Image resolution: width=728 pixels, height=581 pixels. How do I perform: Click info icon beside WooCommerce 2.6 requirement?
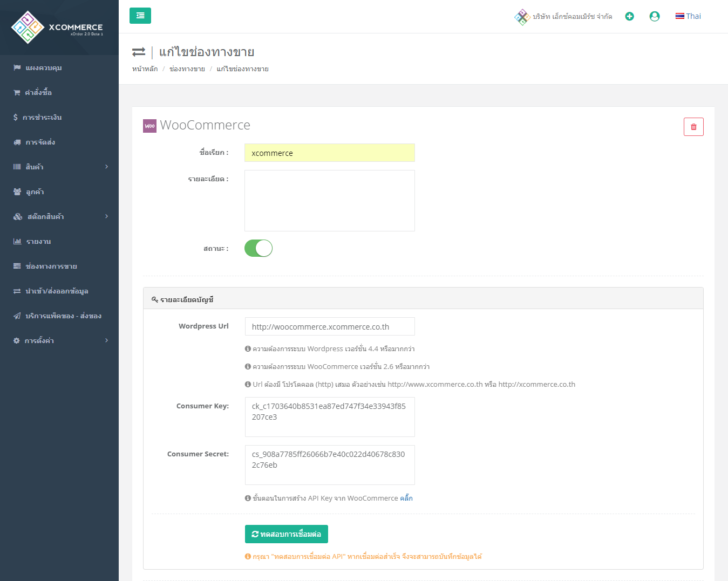[248, 367]
